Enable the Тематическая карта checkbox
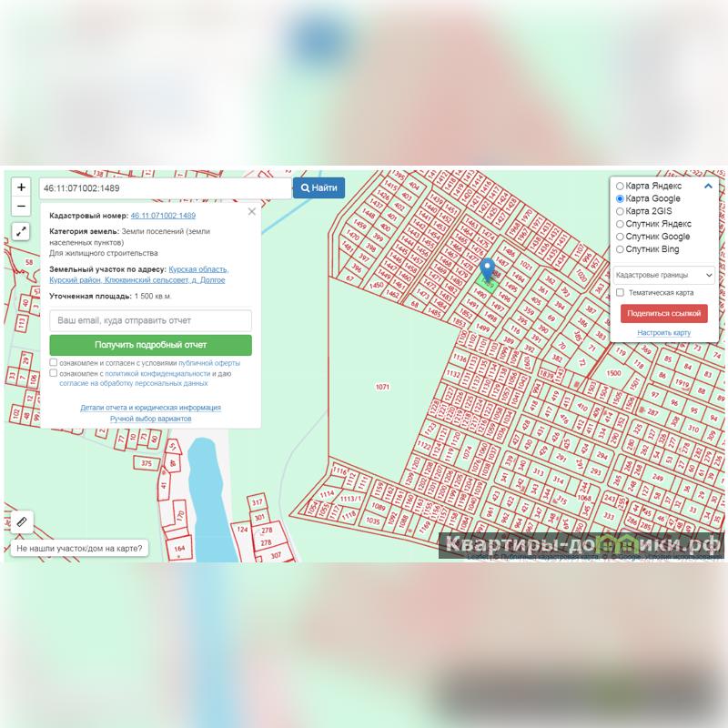 620,292
